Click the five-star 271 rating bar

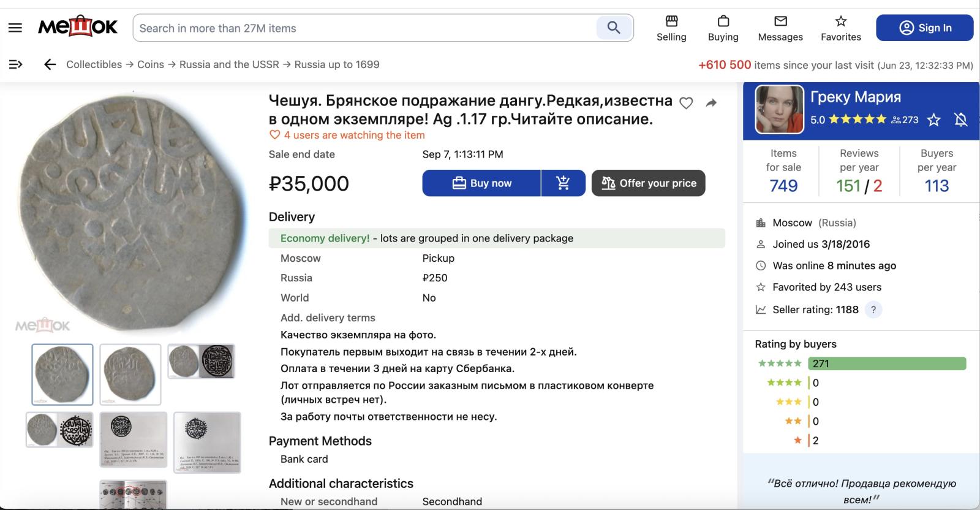(x=886, y=363)
